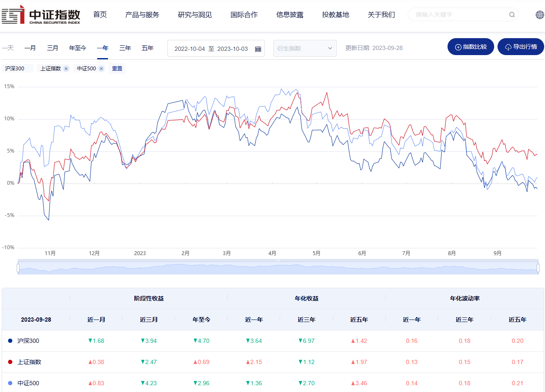The width and height of the screenshot is (545, 392).
Task: Remove the 上证指数 tag via its × icon
Action: (x=66, y=68)
